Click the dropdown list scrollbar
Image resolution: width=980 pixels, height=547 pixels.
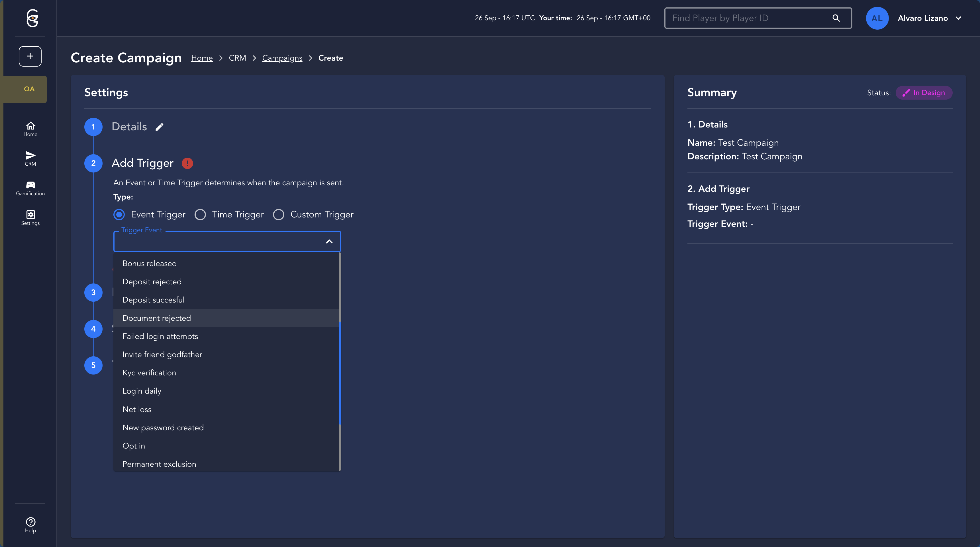click(340, 373)
